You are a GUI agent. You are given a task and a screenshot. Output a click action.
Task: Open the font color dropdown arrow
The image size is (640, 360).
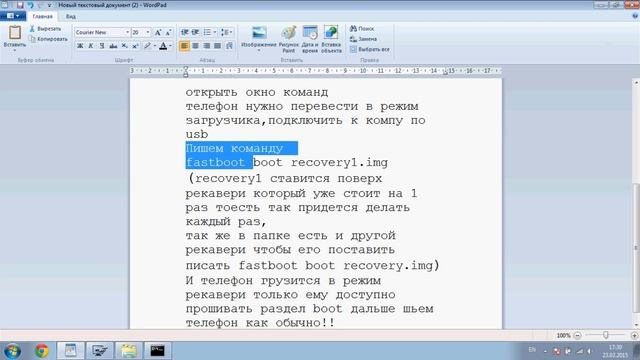coord(170,46)
